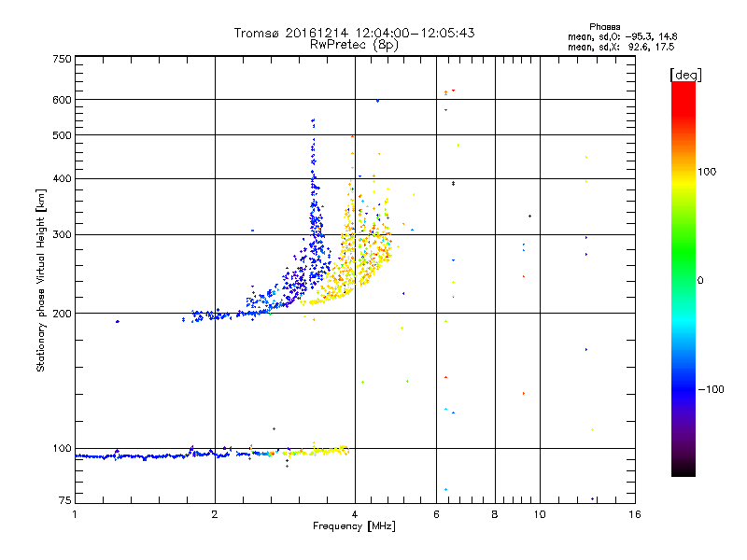This screenshot has height=560, width=747.
Task: Select the 'mean, sd,X: 92.6, 17.5' line
Action: pyautogui.click(x=621, y=48)
